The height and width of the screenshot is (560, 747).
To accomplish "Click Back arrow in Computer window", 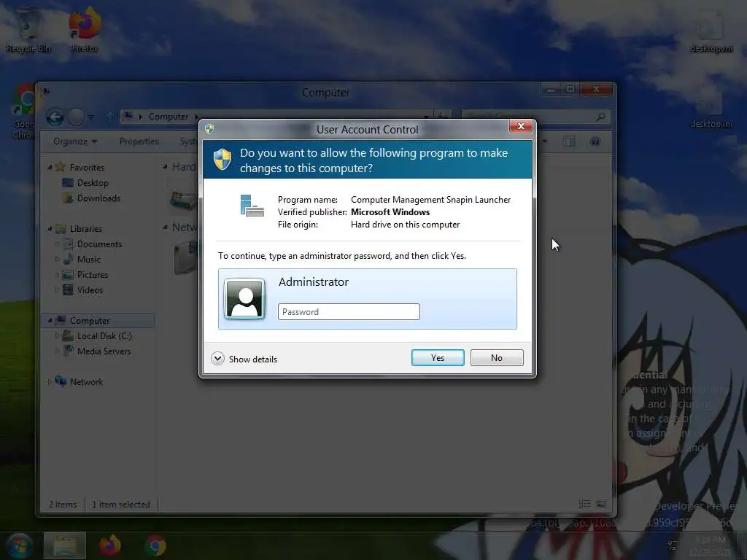I will pyautogui.click(x=55, y=117).
